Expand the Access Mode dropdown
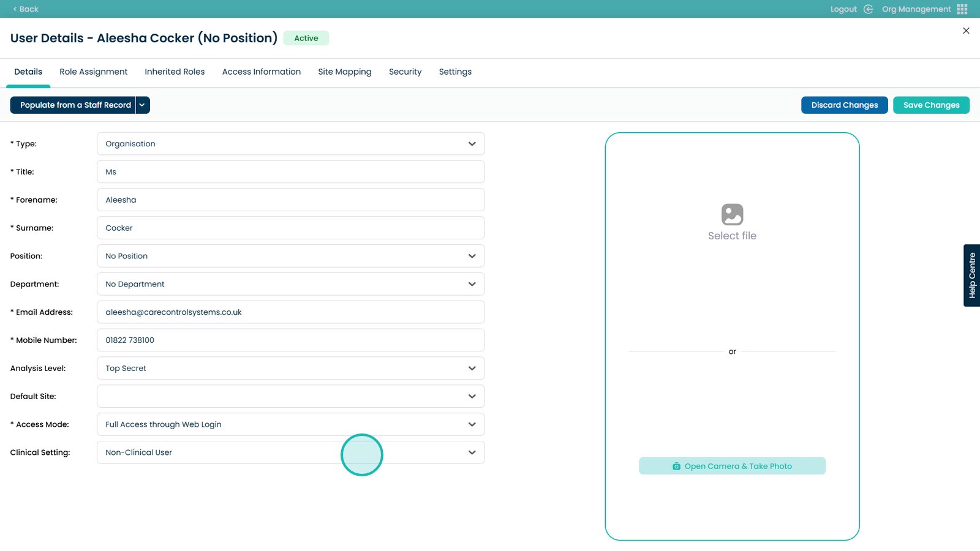Image resolution: width=980 pixels, height=551 pixels. [x=290, y=424]
